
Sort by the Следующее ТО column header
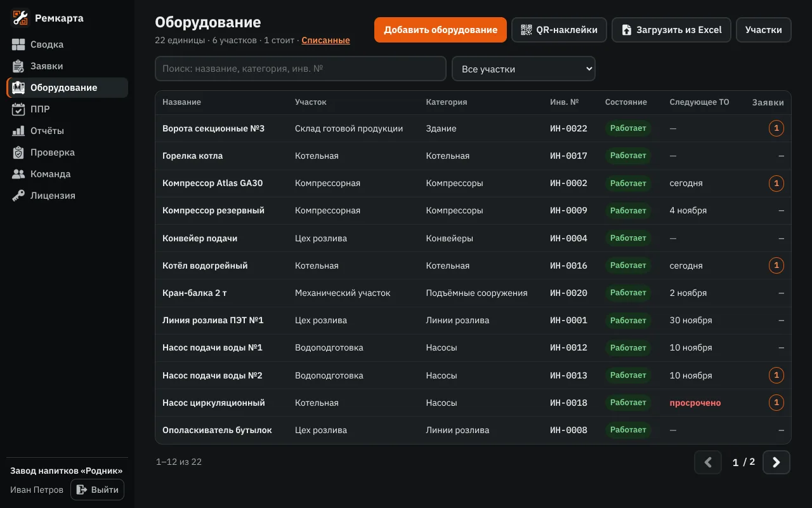(699, 102)
